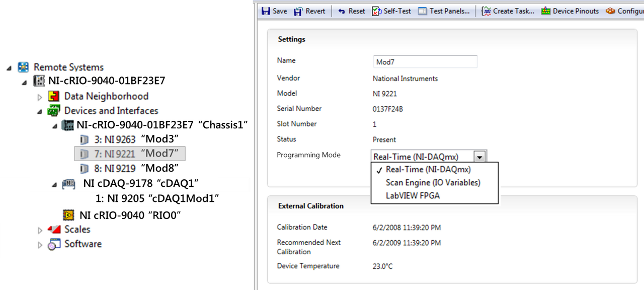
Task: Click the Data Neighborhood icon
Action: tap(54, 96)
